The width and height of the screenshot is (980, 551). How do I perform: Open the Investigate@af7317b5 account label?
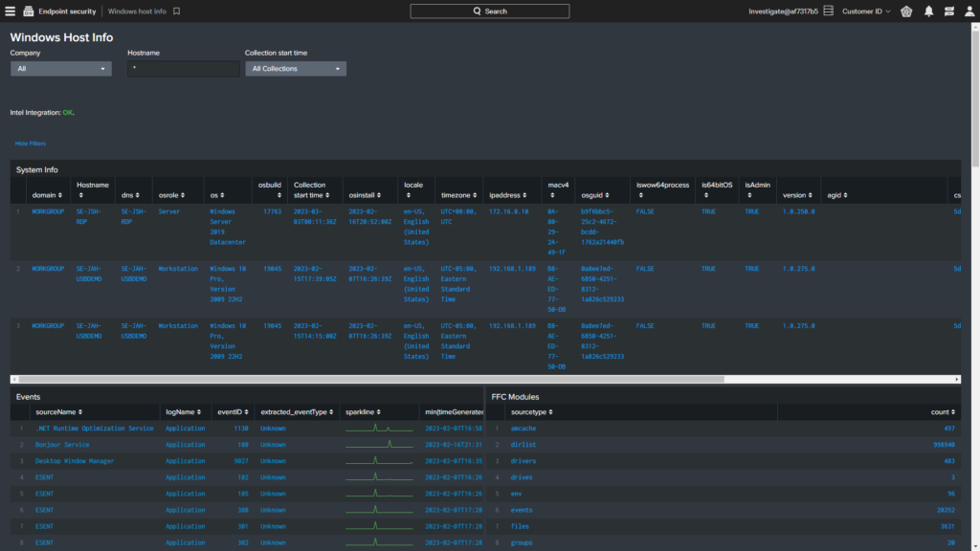783,11
